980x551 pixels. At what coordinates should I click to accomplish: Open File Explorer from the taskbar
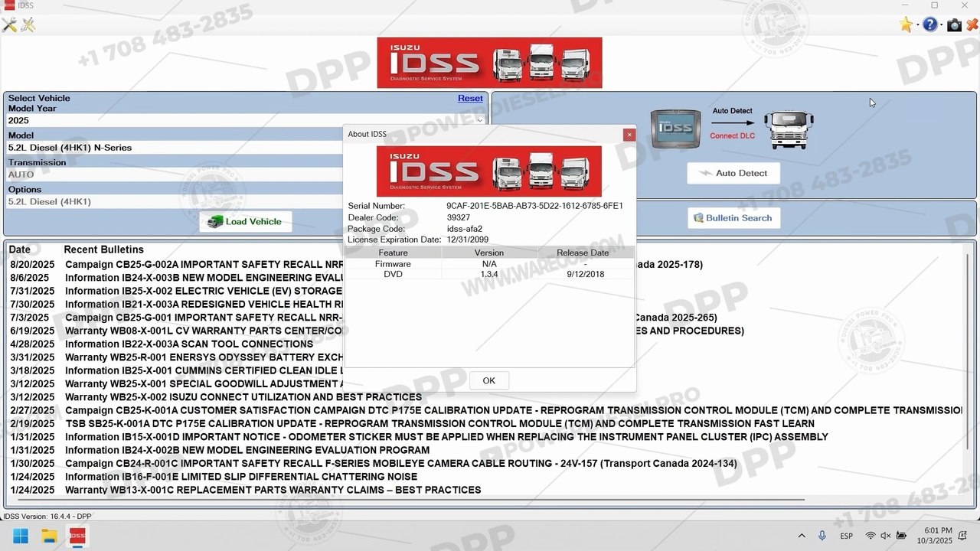tap(49, 536)
